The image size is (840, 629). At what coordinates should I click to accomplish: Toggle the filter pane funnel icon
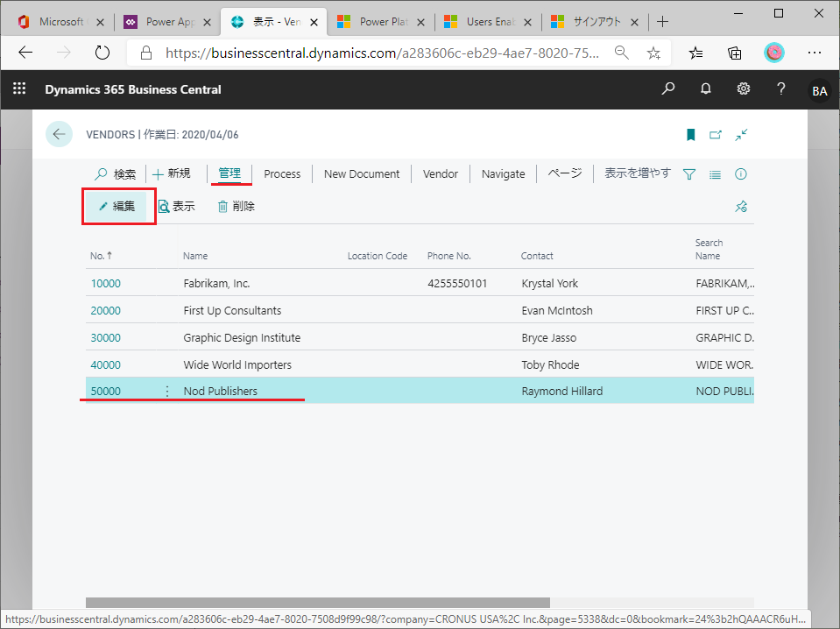click(x=689, y=174)
